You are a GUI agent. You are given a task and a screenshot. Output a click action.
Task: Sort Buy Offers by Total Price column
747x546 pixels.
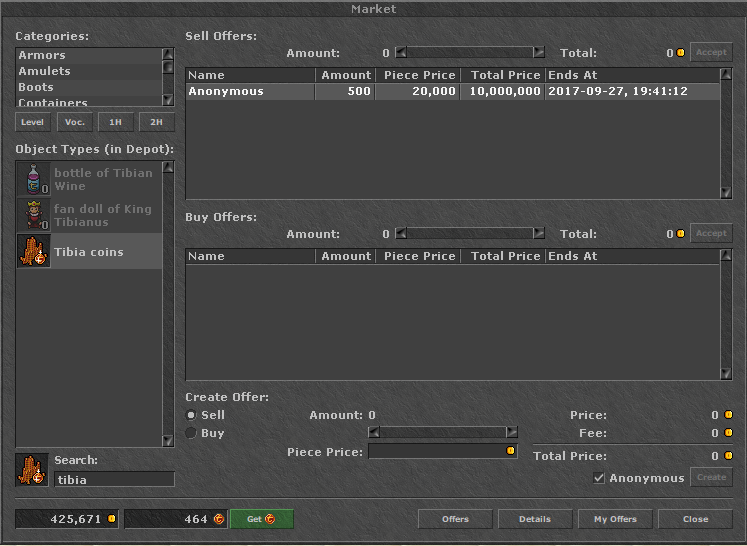point(503,256)
